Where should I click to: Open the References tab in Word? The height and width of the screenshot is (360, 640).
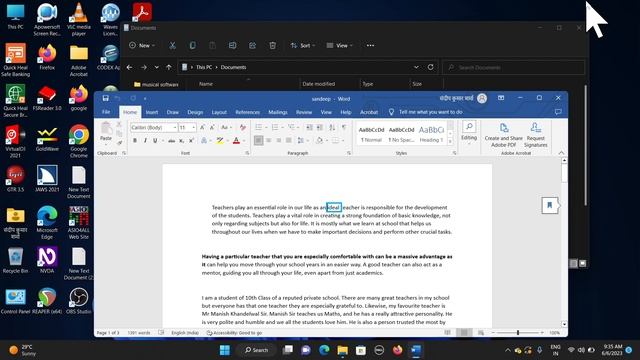(x=247, y=112)
